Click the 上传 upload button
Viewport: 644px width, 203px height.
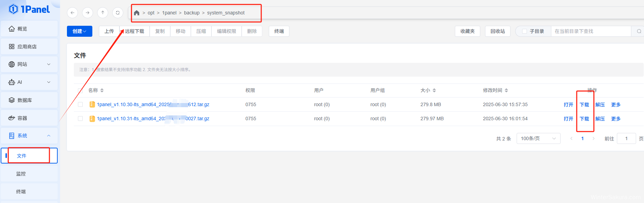109,31
